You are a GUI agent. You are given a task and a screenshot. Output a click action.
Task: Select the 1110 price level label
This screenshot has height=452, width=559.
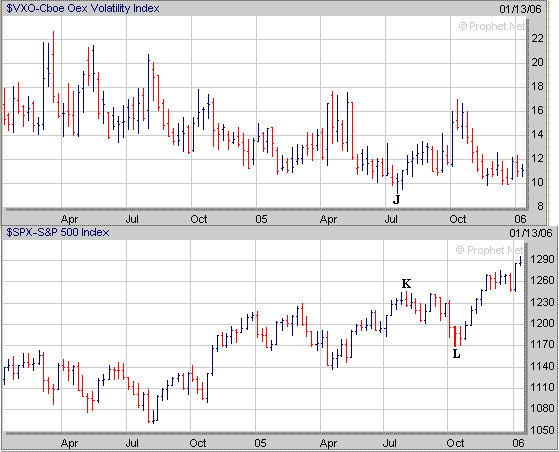point(542,387)
